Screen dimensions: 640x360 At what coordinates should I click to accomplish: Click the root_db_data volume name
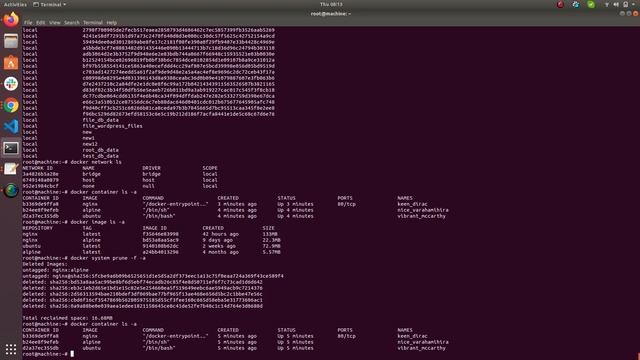[100, 150]
